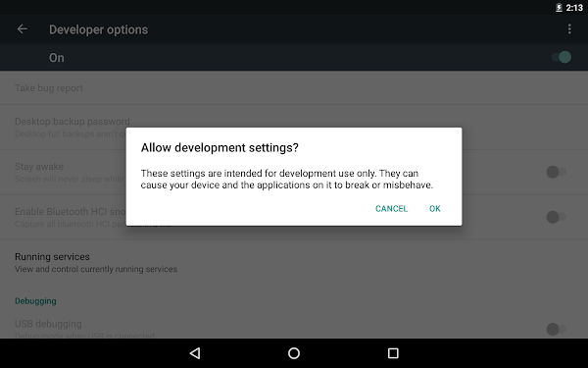This screenshot has width=588, height=368.
Task: Tap the Stay awake label
Action: click(x=39, y=167)
